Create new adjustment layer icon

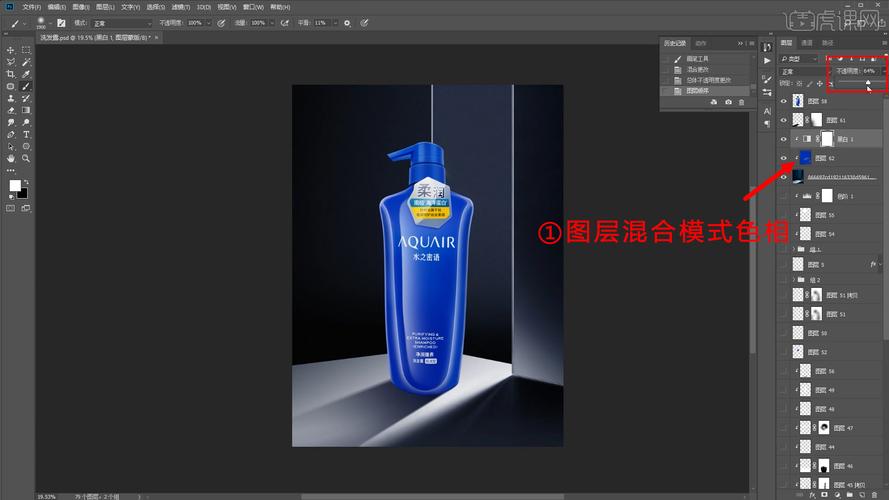coord(837,495)
